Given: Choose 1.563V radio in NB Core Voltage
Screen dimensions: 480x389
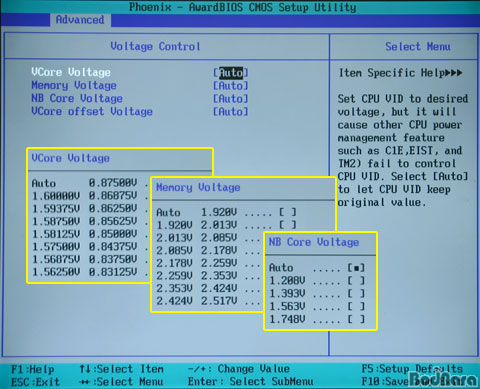Looking at the screenshot, I should click(x=356, y=306).
